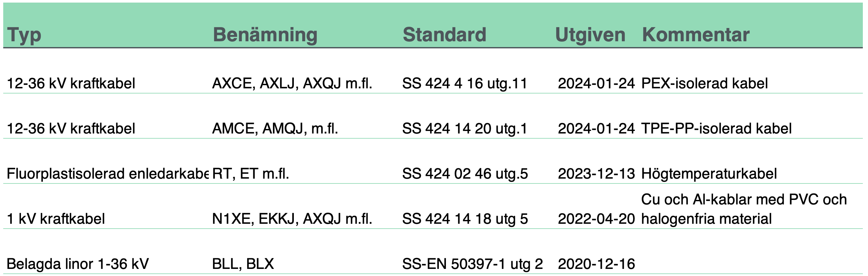Click the Utgiven column header
The image size is (868, 276).
[590, 35]
